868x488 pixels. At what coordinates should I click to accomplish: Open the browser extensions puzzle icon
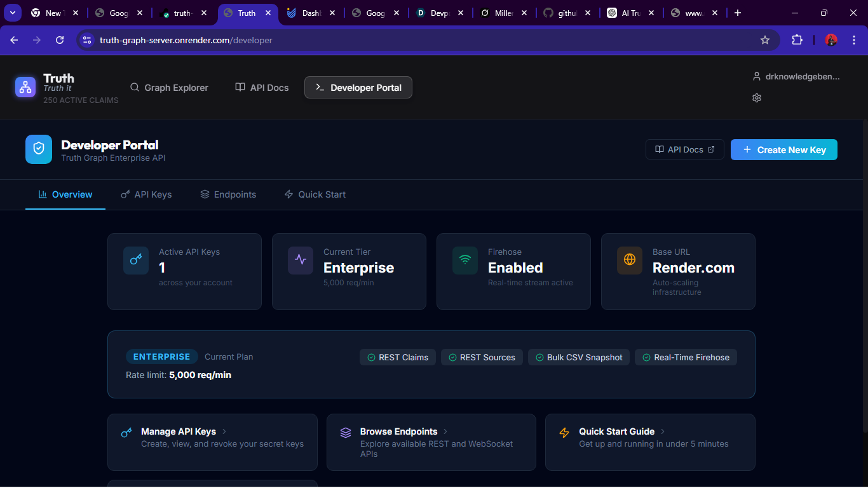[797, 40]
